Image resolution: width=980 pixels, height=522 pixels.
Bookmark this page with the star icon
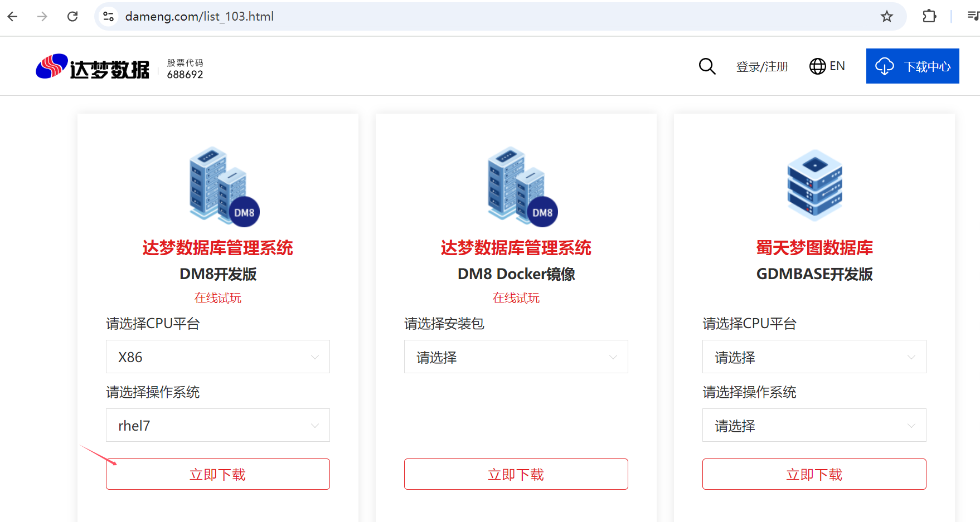[x=887, y=17]
